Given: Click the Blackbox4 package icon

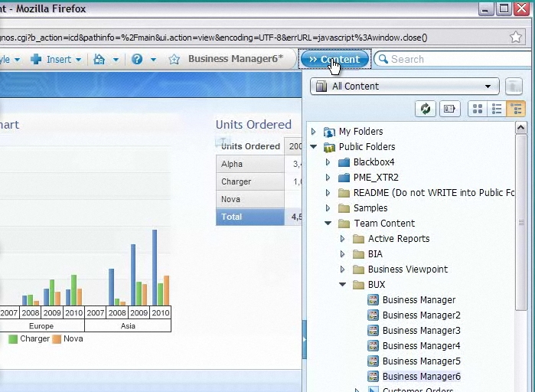Looking at the screenshot, I should 344,162.
